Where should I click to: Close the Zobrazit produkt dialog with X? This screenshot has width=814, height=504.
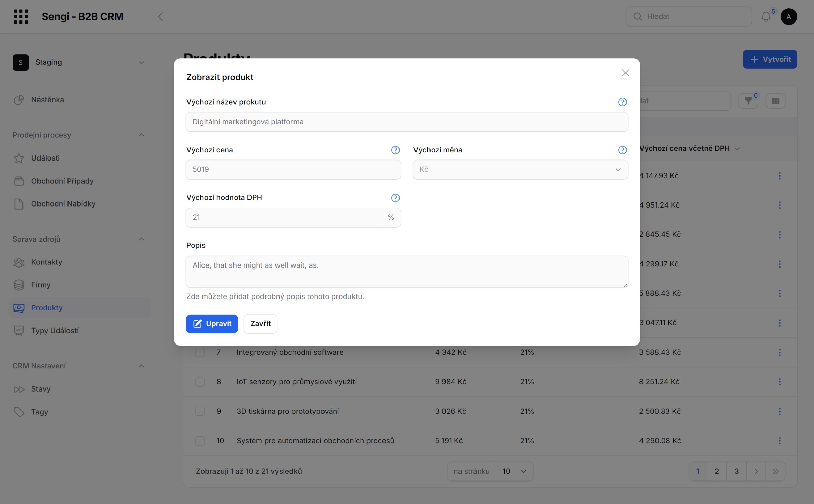click(x=625, y=73)
